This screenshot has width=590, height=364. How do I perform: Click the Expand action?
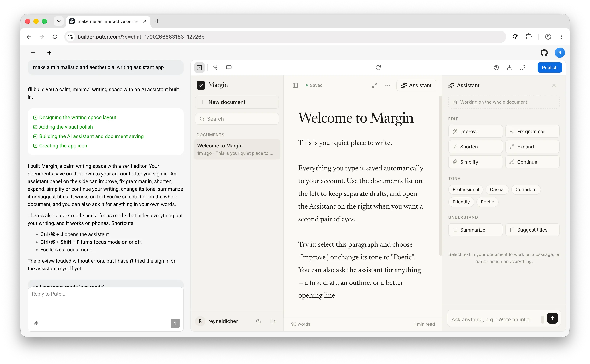pos(532,147)
